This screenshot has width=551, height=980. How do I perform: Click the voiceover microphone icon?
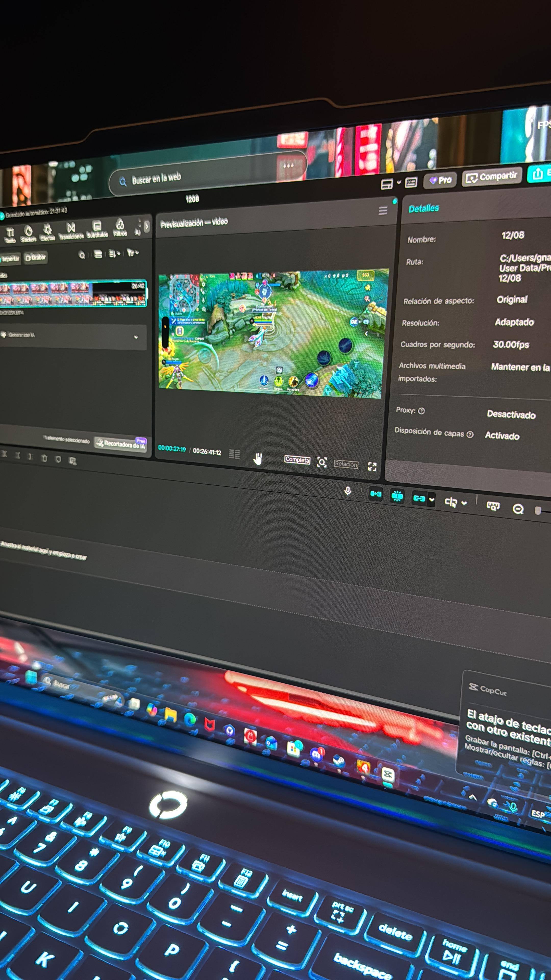tap(347, 491)
